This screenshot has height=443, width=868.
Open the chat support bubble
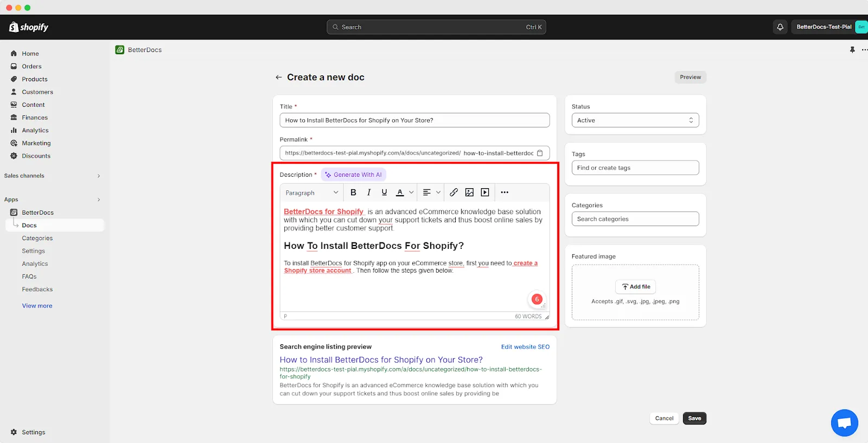pos(844,423)
